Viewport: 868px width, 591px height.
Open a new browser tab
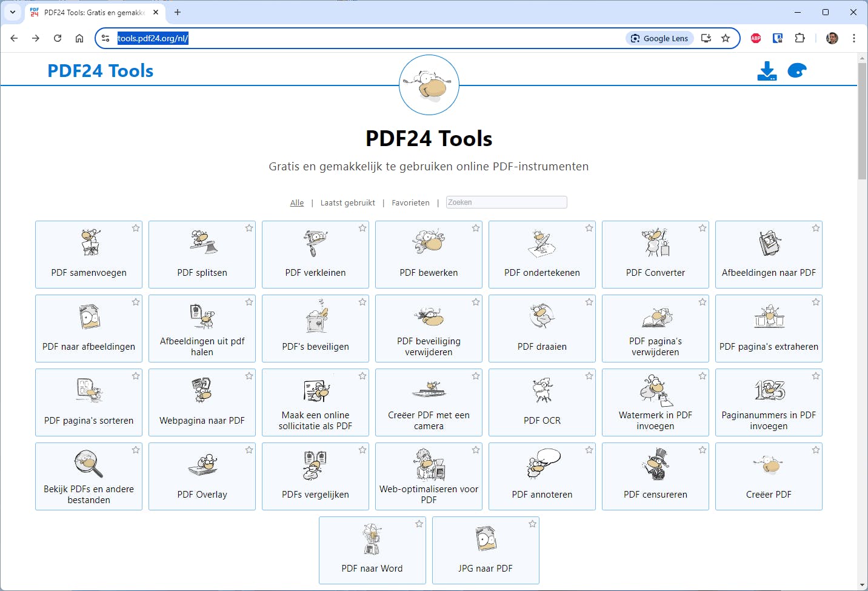point(178,12)
